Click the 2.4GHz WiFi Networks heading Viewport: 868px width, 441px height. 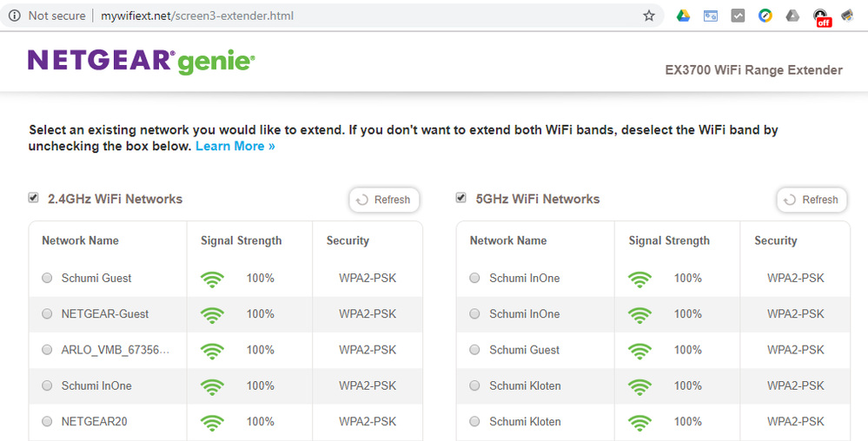click(116, 199)
